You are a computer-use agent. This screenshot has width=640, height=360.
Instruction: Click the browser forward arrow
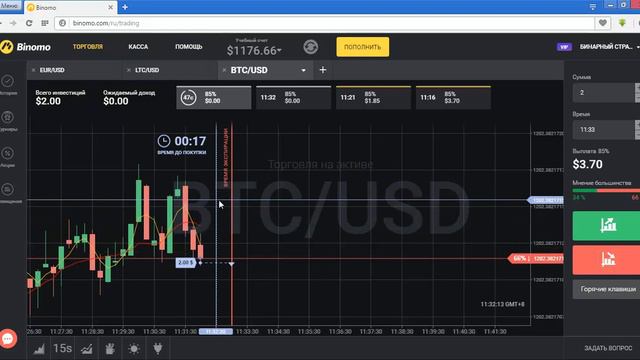coord(13,23)
